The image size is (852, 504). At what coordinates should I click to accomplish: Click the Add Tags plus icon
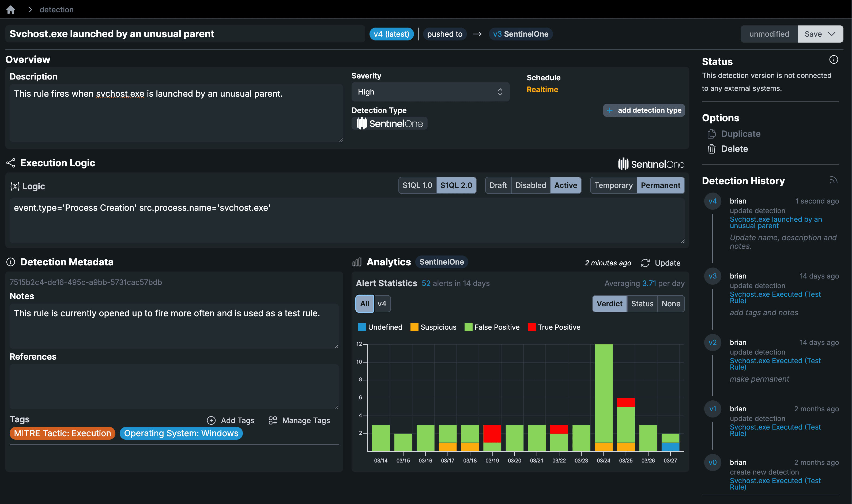point(211,420)
